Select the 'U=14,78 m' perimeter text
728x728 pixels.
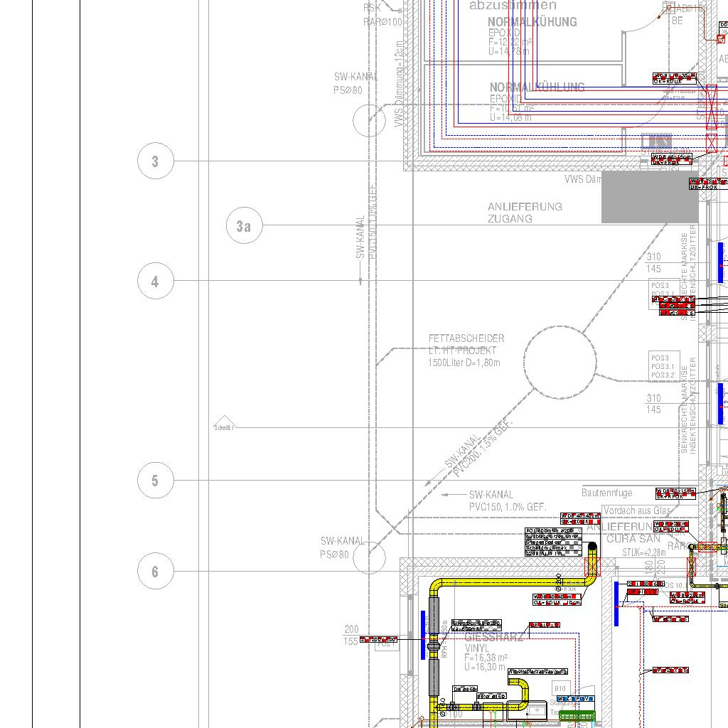(508, 51)
